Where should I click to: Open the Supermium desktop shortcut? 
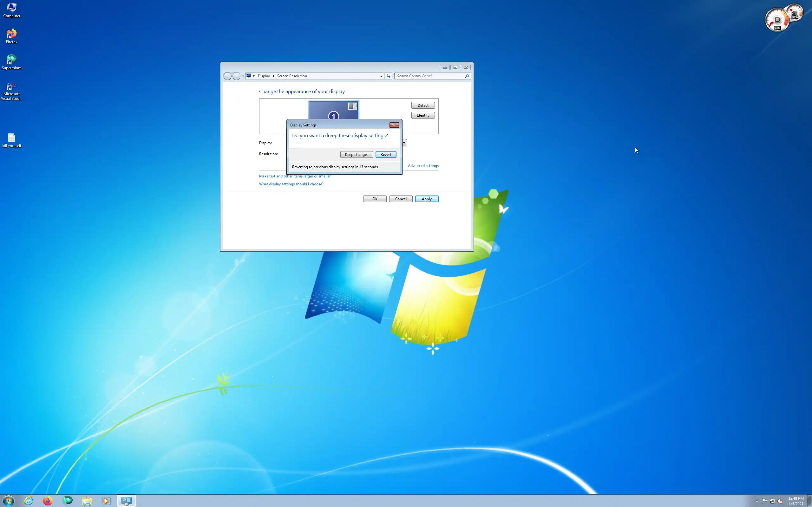11,62
